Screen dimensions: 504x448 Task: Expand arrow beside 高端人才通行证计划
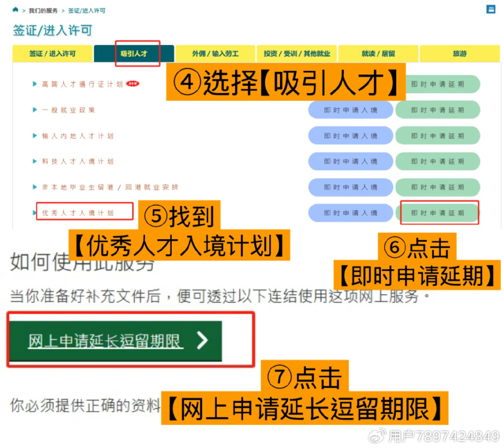35,84
